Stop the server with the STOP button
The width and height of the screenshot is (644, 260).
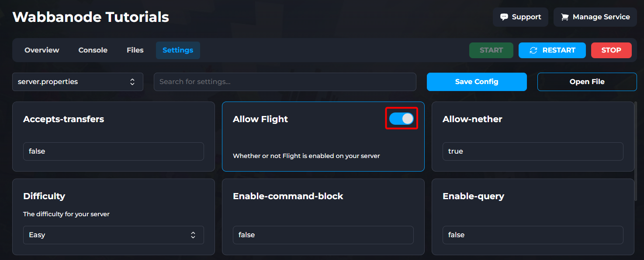[611, 50]
